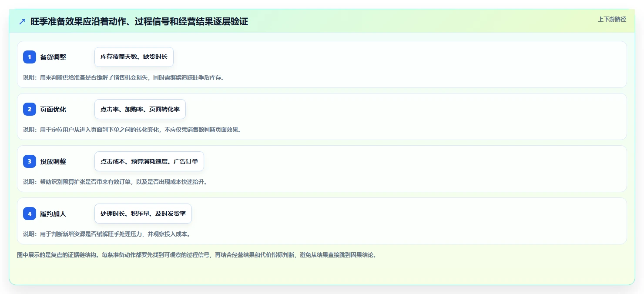Click the 投放调整 description about 预算扩张
This screenshot has width=644, height=294.
pos(115,182)
